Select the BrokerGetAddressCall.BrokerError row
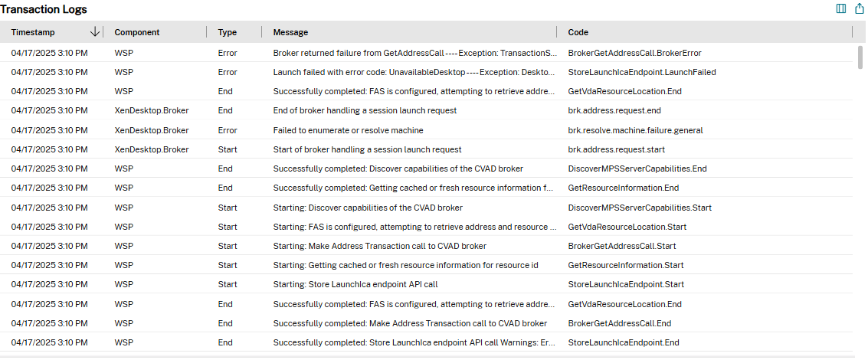The image size is (868, 360). 634,53
